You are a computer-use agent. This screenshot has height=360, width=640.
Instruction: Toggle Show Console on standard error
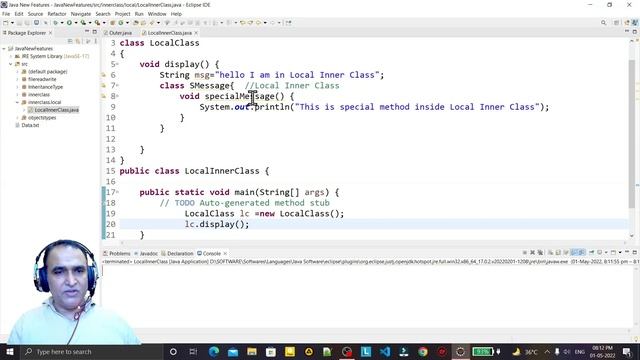(x=582, y=253)
